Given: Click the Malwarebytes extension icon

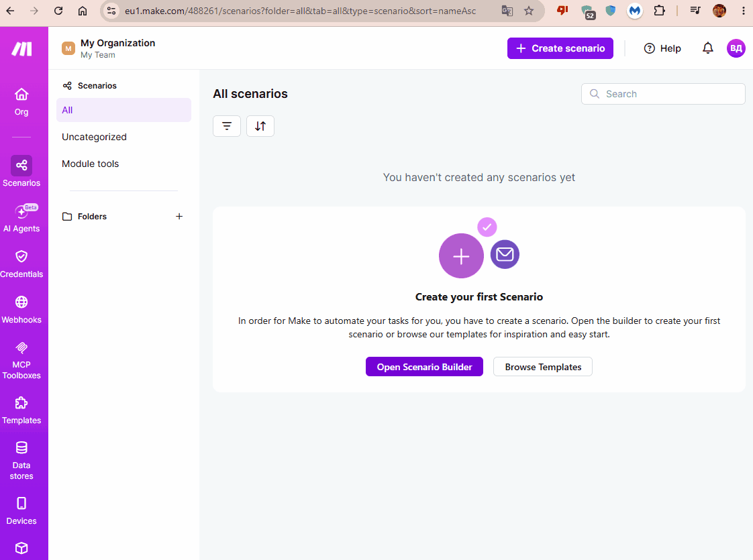Looking at the screenshot, I should [x=635, y=11].
